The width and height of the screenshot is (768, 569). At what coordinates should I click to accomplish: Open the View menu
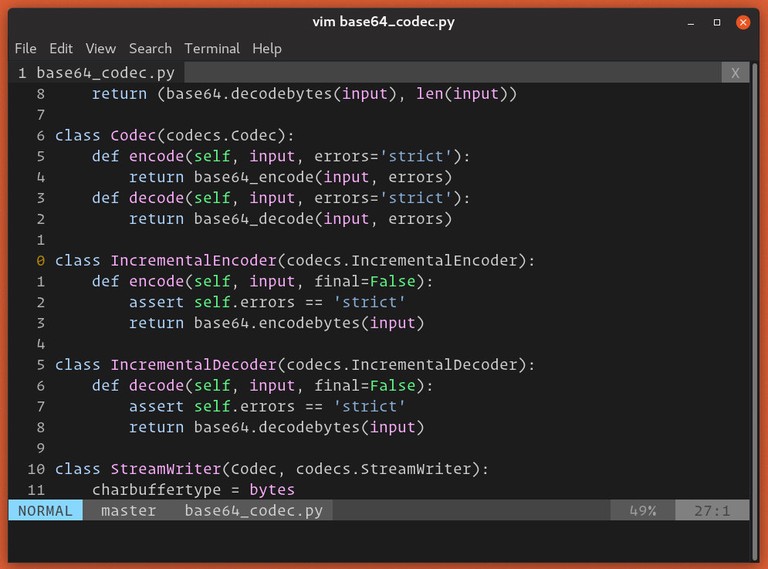(100, 48)
